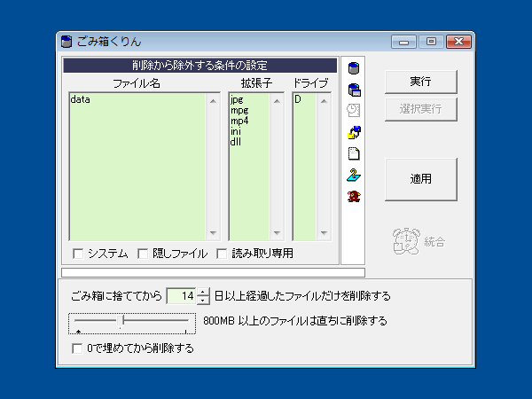
Task: Click the grayed clock schedule icon
Action: [354, 110]
